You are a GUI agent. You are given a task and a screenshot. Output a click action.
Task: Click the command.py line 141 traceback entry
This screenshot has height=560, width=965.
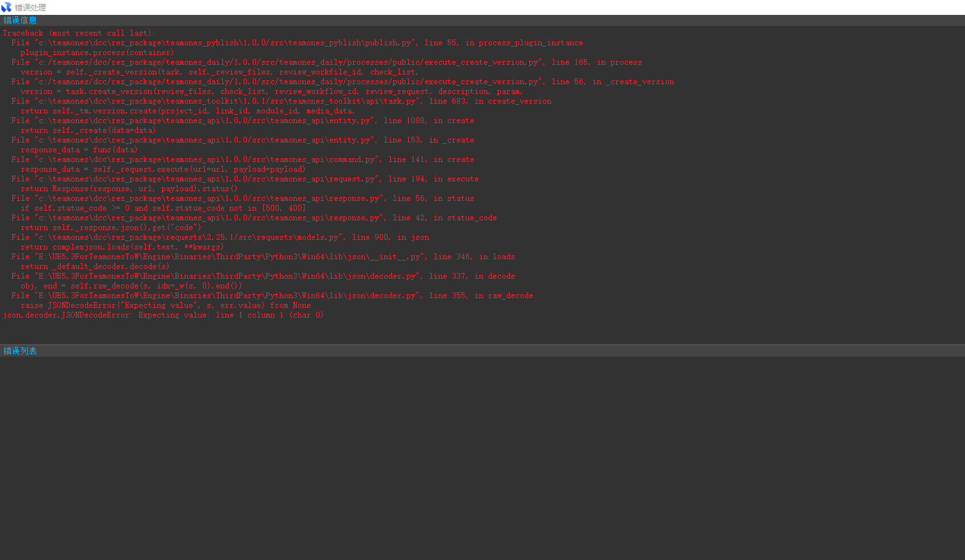(242, 159)
